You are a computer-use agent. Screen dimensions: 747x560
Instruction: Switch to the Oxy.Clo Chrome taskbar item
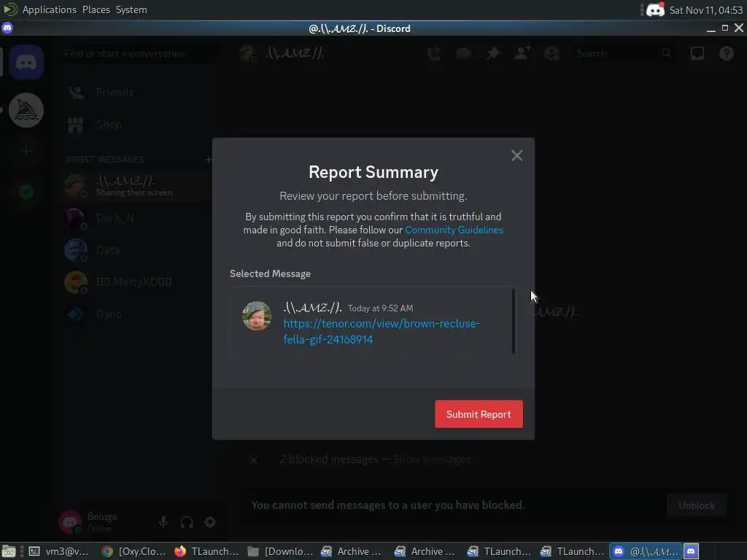coord(134,551)
